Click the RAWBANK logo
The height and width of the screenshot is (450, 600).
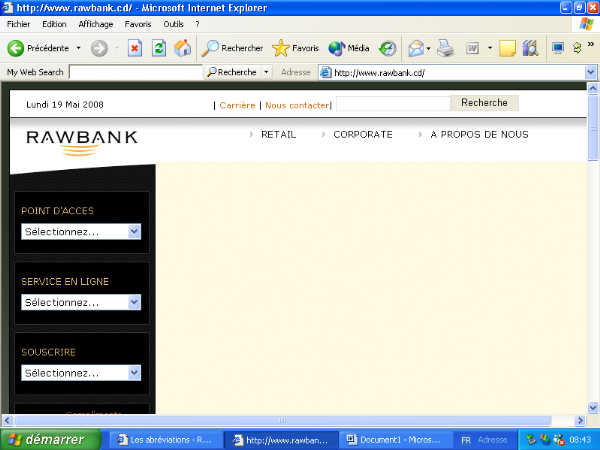click(82, 143)
